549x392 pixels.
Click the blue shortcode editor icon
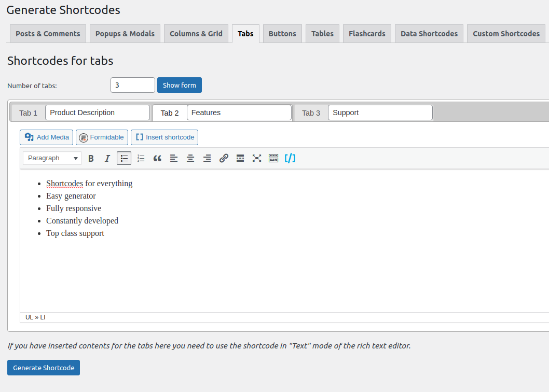(x=290, y=158)
